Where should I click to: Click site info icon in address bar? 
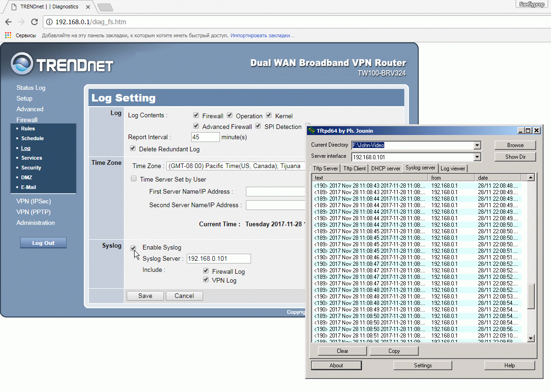[49, 22]
